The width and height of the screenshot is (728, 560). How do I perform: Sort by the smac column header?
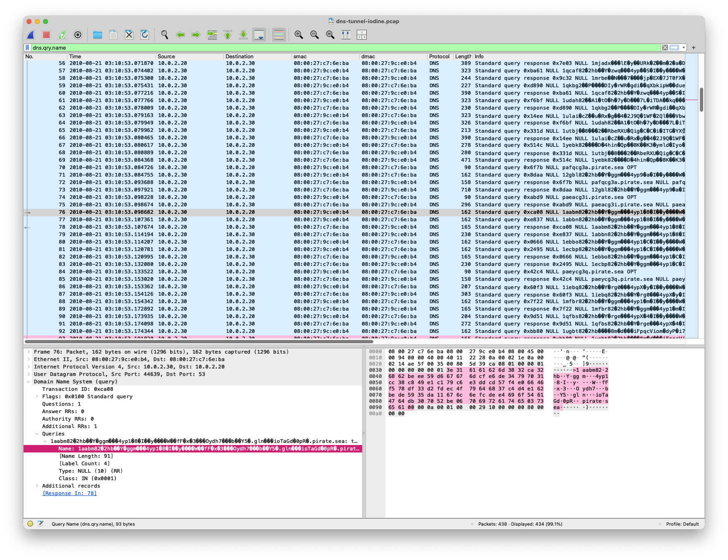coord(326,57)
